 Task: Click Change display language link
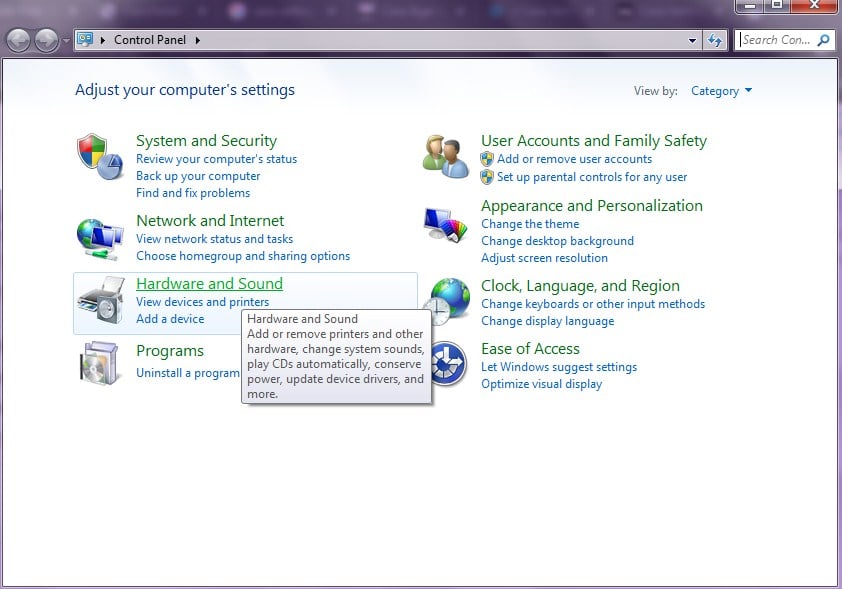coord(548,321)
